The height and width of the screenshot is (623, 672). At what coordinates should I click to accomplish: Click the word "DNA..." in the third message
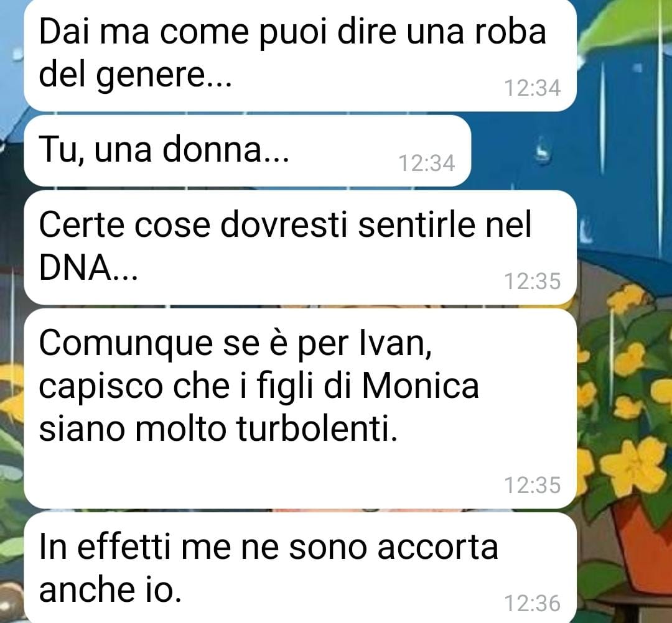point(88,267)
